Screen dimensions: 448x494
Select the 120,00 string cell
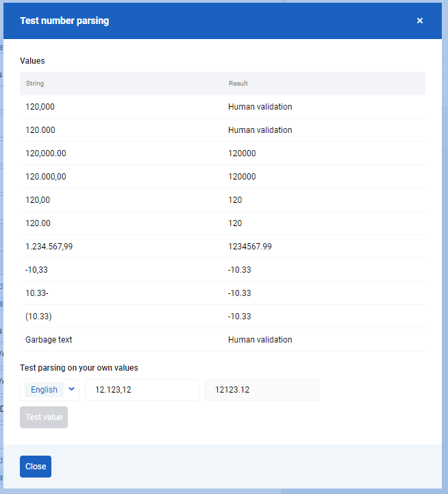pos(38,200)
